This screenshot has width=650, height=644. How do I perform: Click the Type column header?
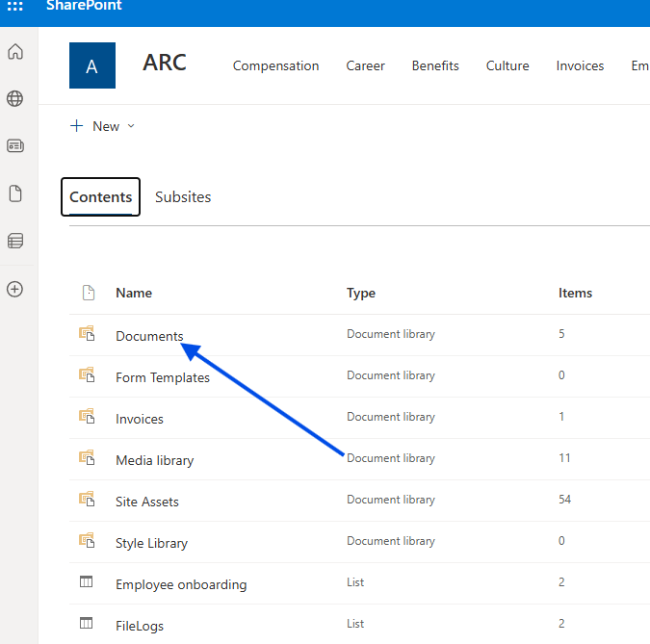pos(361,293)
